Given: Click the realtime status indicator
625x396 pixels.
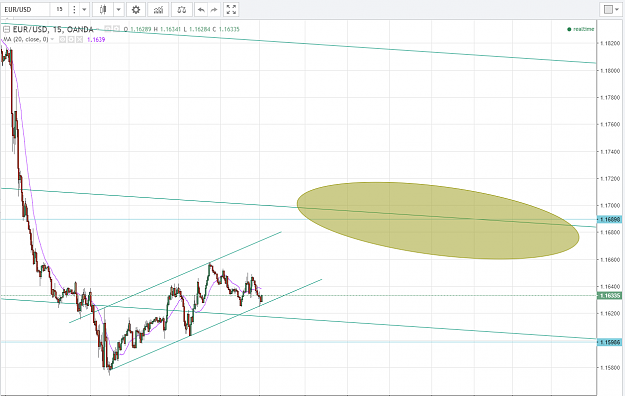Looking at the screenshot, I should pyautogui.click(x=581, y=29).
